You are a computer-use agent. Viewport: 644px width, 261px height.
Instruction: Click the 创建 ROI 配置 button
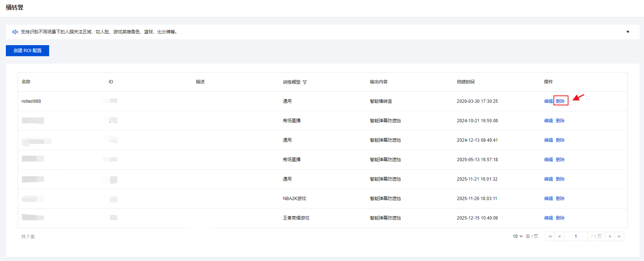28,51
